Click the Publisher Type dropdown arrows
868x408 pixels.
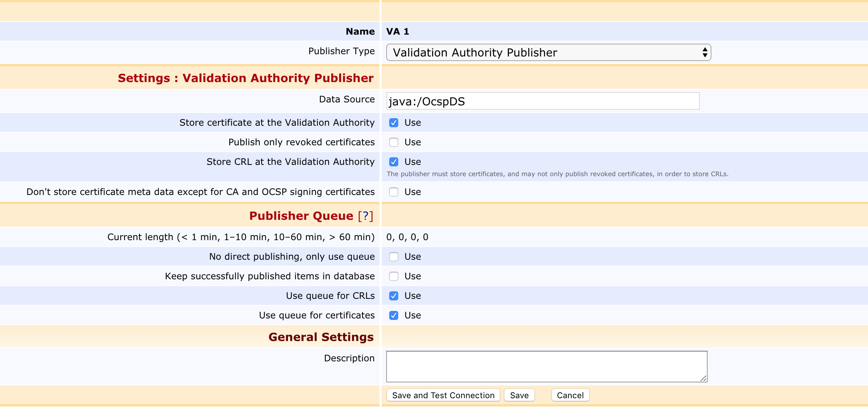click(705, 52)
